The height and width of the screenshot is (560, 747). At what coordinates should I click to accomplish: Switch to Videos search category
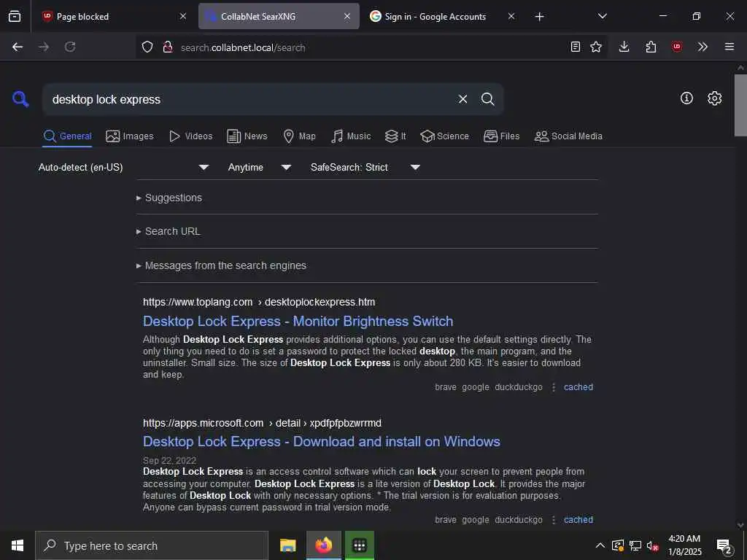(190, 136)
